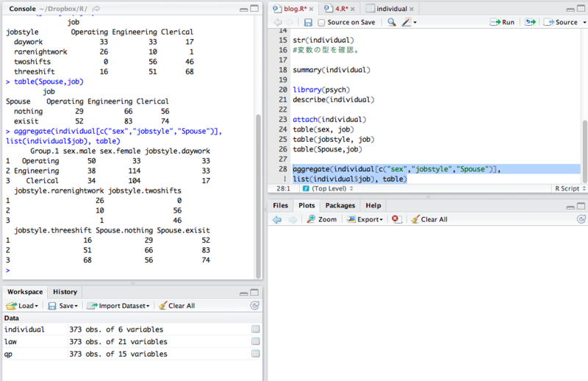The image size is (588, 381).
Task: Toggle the Source on Save checkbox
Action: pos(321,23)
